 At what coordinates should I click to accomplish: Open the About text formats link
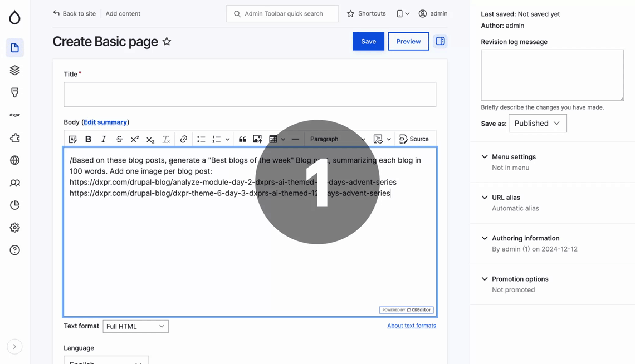pyautogui.click(x=411, y=326)
